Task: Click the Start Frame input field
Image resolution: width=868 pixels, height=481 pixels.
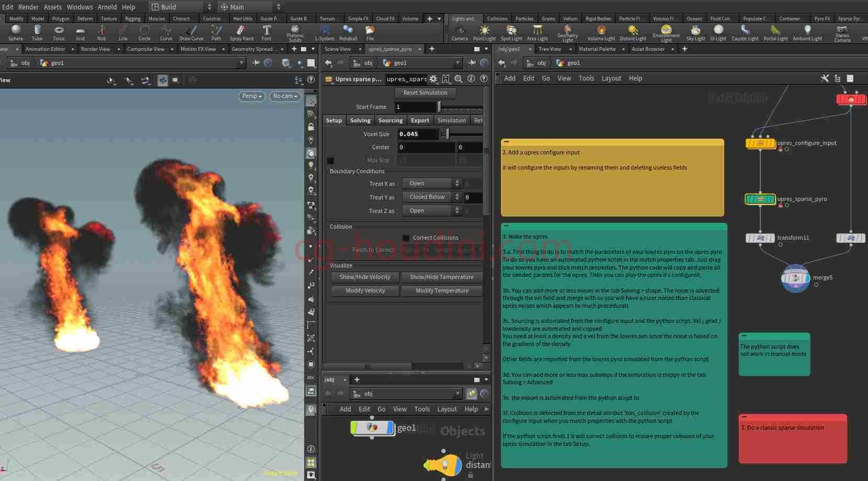Action: point(415,107)
